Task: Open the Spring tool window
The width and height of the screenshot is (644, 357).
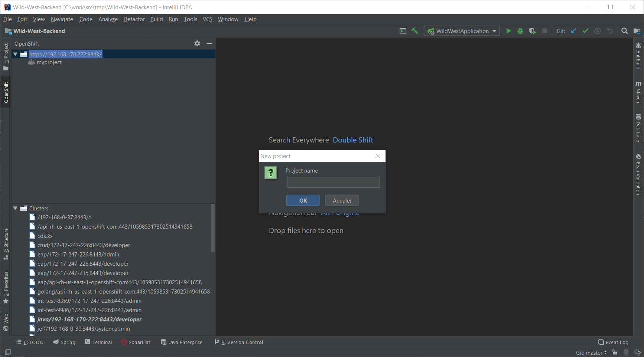Action: [64, 342]
